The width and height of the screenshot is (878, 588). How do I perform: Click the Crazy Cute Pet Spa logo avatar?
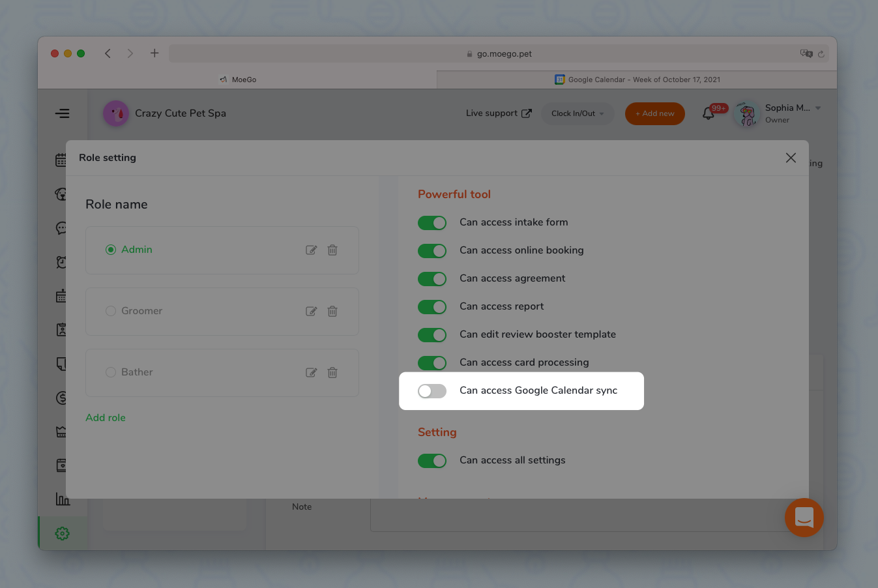[116, 113]
